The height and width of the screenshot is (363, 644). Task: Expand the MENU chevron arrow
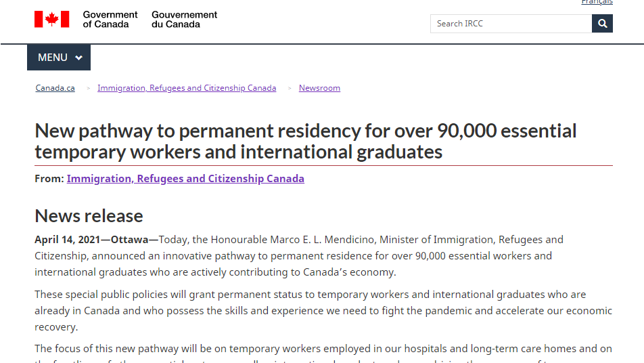(79, 58)
